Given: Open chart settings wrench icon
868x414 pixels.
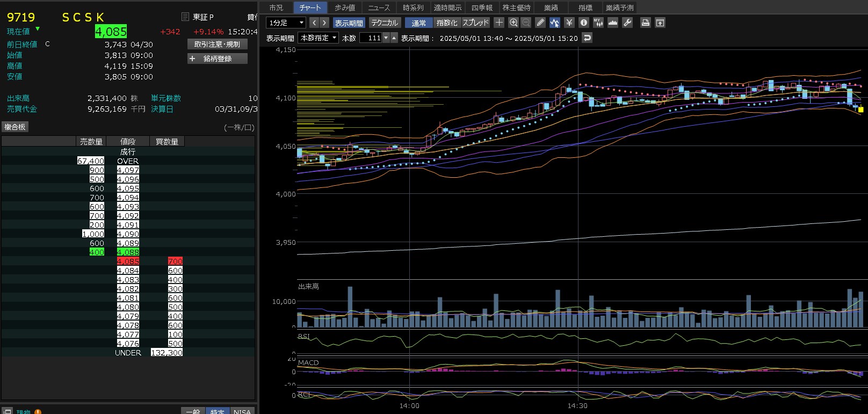Looking at the screenshot, I should point(627,23).
